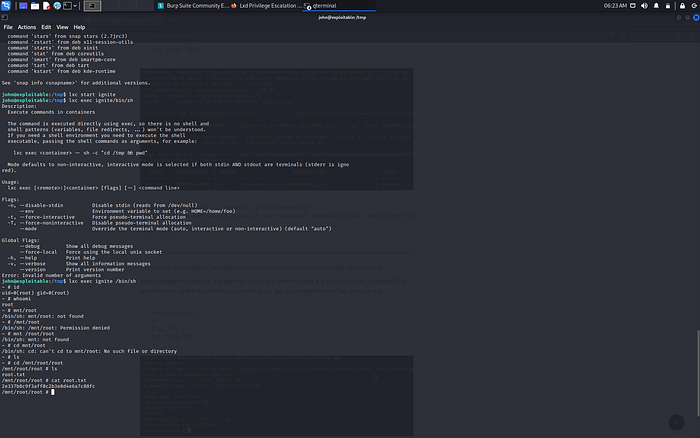Click the '--version' flag text
This screenshot has height=438, width=700.
tap(32, 270)
